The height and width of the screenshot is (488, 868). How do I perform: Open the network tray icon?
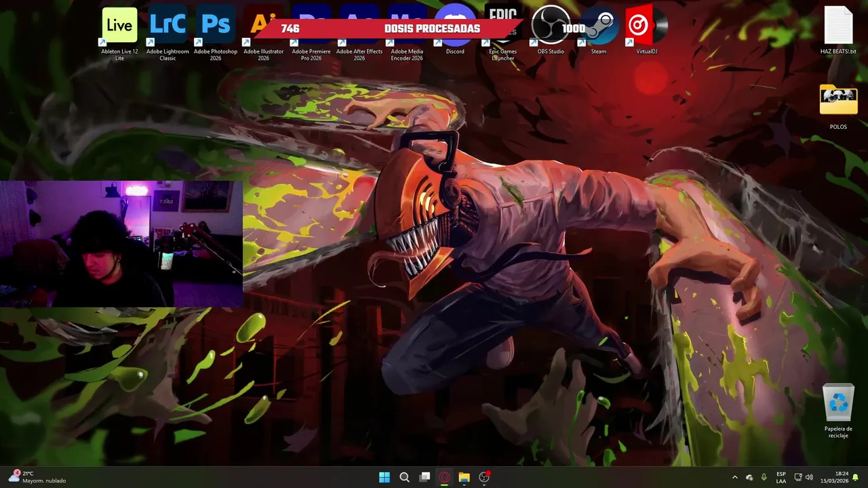coord(798,477)
